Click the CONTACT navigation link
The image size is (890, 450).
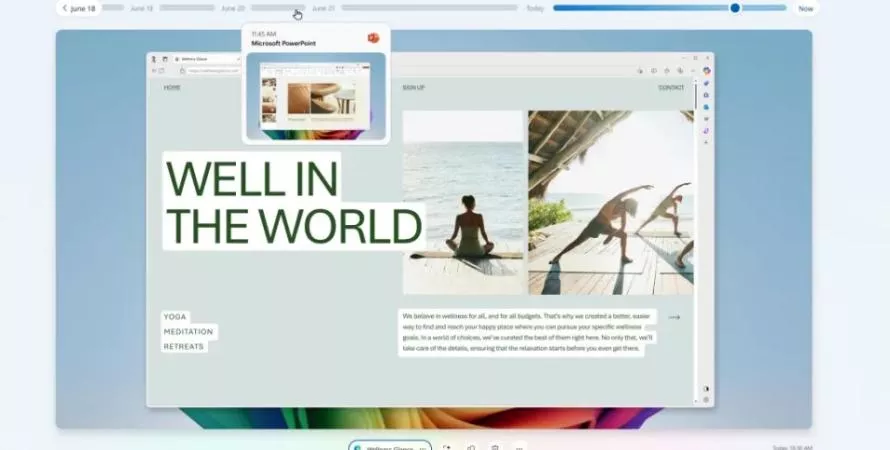click(x=671, y=88)
